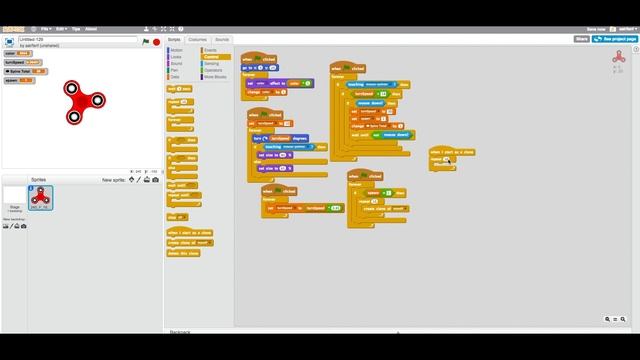The height and width of the screenshot is (360, 640).
Task: Select the Operators block category
Action: (x=213, y=70)
